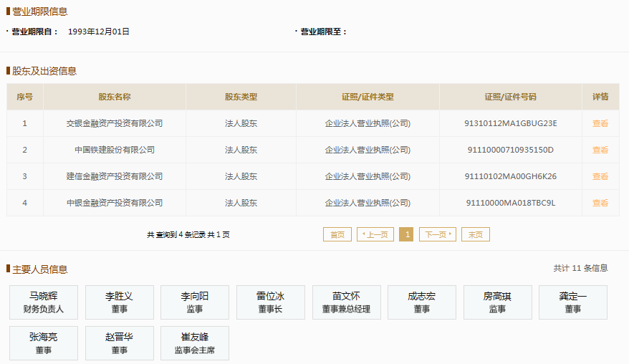The image size is (629, 364).
Task: Open 查看 details for 建信金融资产投资有限公司
Action: [600, 176]
